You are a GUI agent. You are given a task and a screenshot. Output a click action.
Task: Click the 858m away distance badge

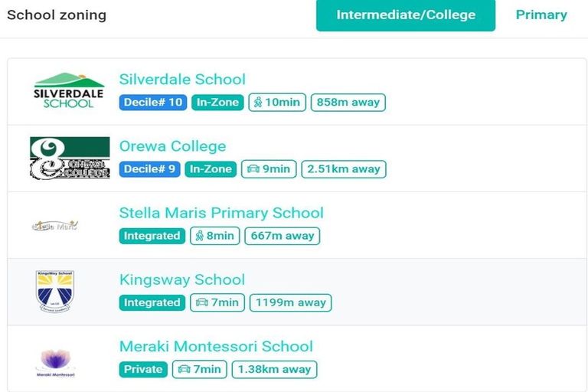click(348, 103)
